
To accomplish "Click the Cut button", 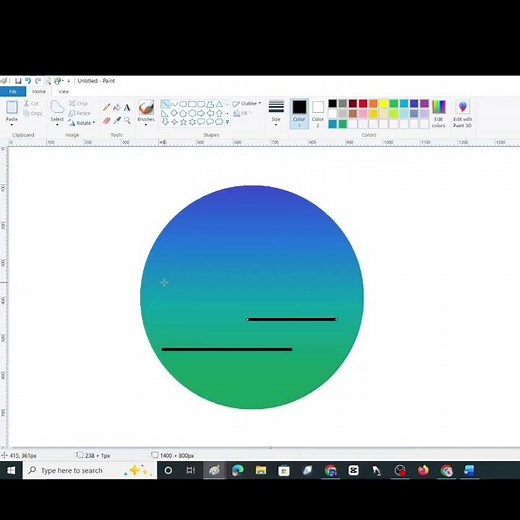I will click(x=31, y=104).
